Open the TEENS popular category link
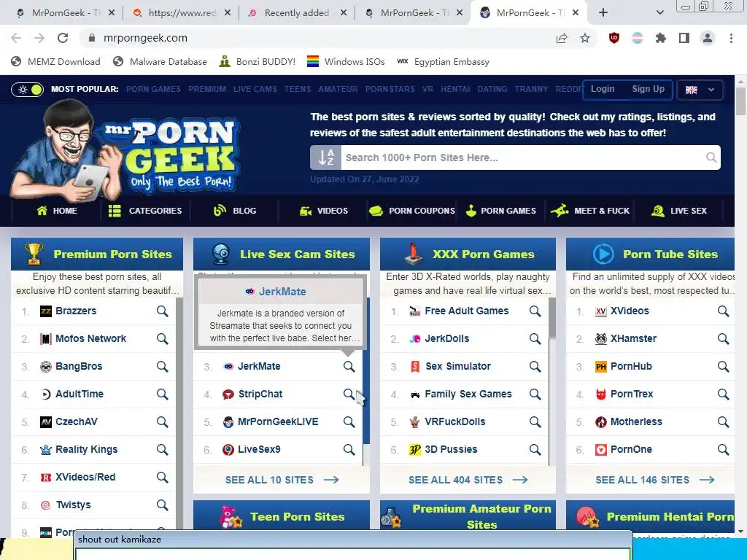 click(x=298, y=89)
